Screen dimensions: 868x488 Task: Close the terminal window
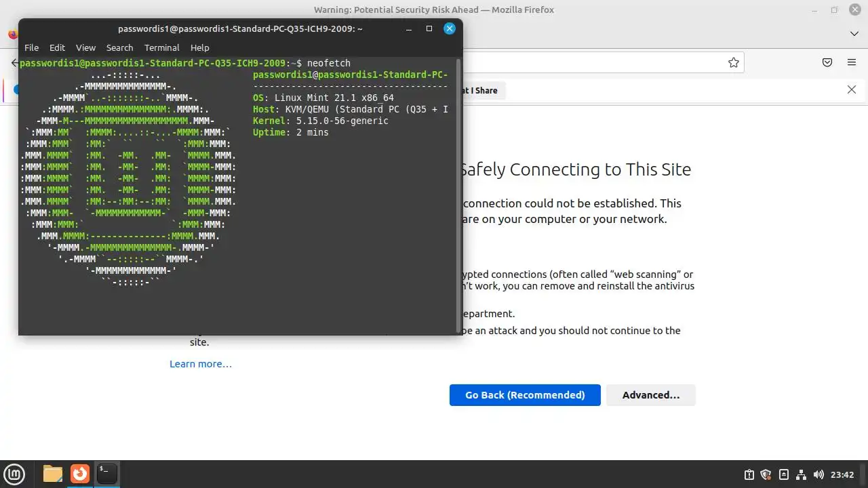[x=449, y=28]
